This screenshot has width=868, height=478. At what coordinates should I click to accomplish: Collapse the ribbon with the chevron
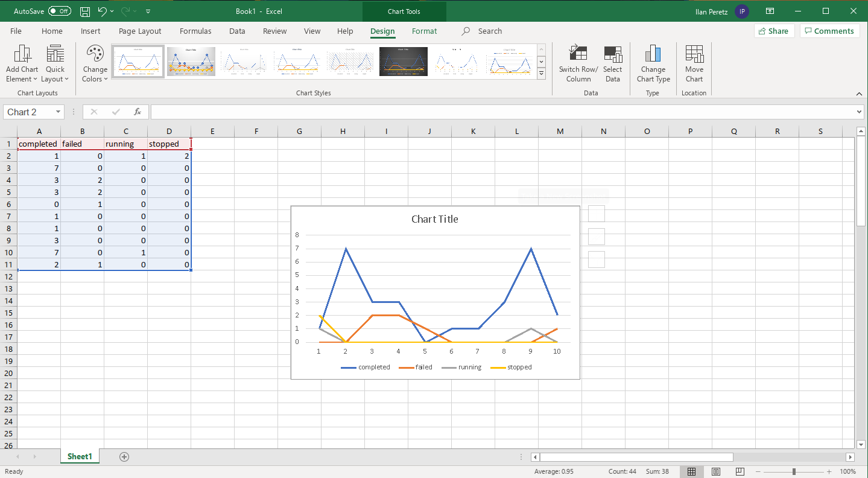click(x=859, y=94)
